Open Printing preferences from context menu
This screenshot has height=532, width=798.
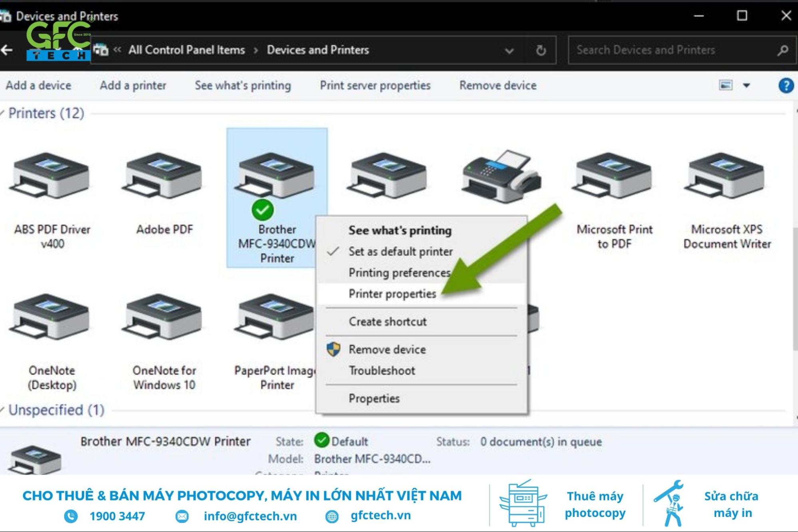point(400,273)
